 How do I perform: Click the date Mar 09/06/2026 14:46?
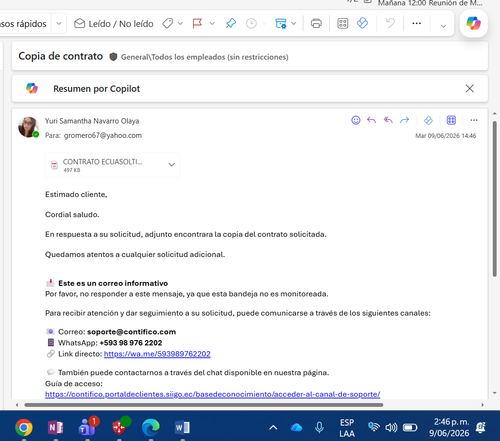445,136
